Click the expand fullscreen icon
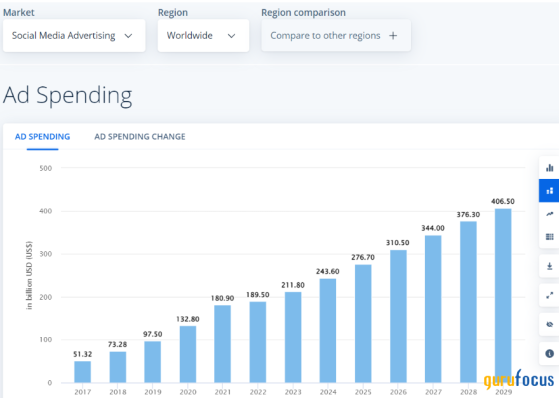The image size is (559, 398). pyautogui.click(x=549, y=295)
